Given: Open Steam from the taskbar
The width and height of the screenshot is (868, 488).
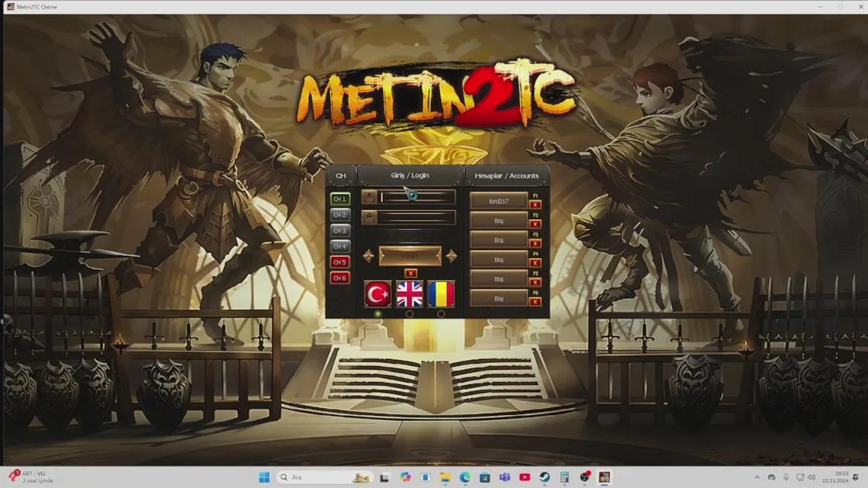Looking at the screenshot, I should pos(544,477).
